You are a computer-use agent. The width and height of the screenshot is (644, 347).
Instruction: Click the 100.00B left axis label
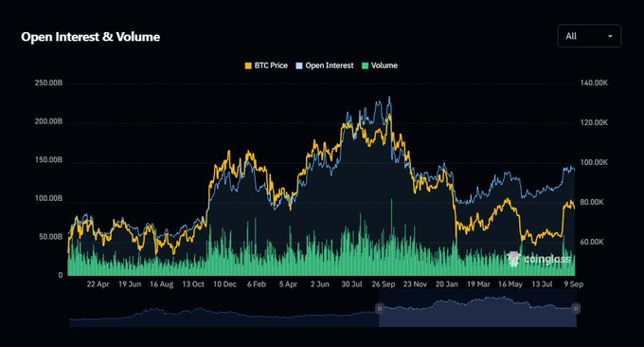pos(49,198)
